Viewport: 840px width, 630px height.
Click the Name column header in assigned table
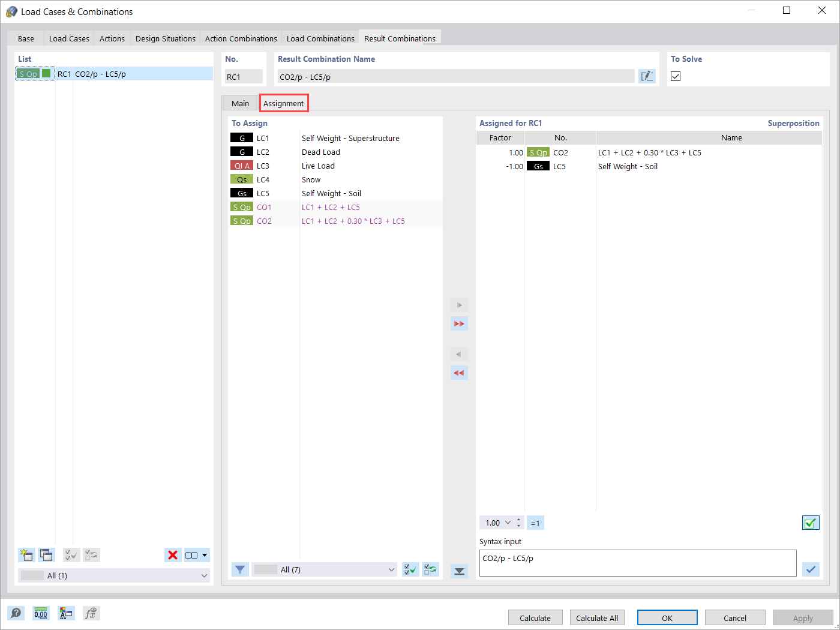(709, 137)
